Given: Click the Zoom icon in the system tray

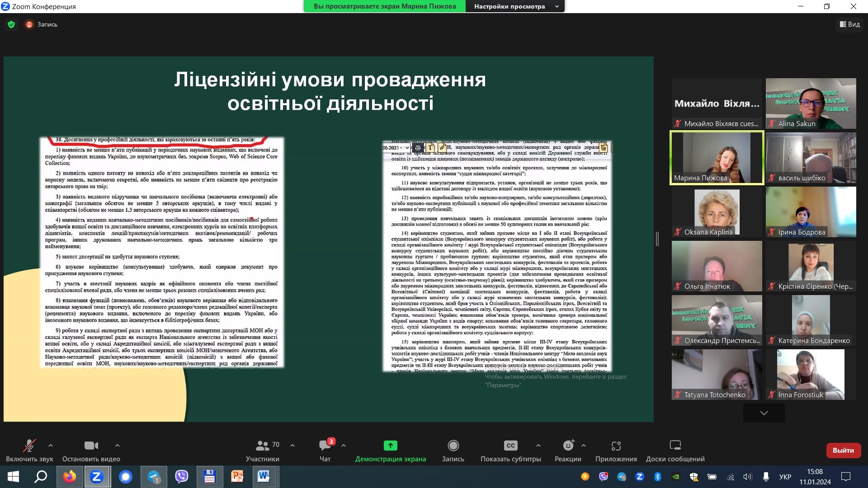Looking at the screenshot, I should [x=640, y=477].
